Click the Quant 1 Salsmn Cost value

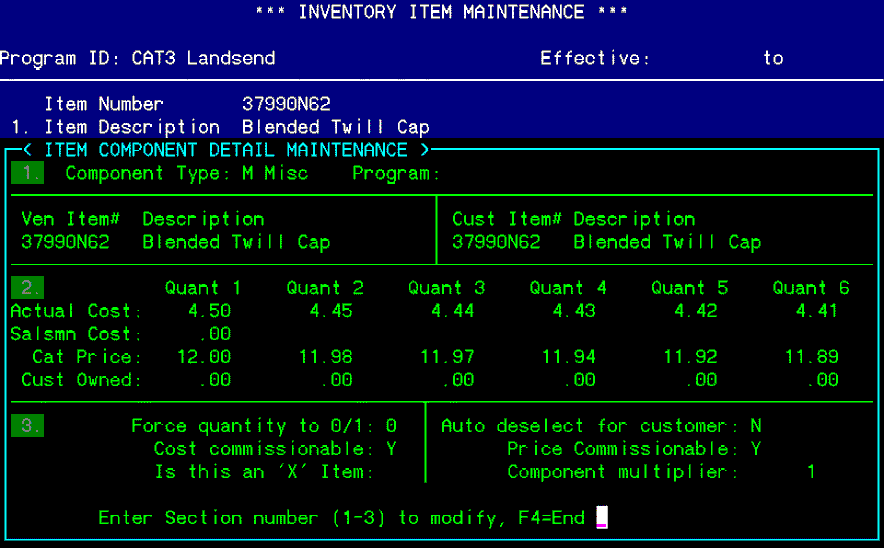click(215, 334)
